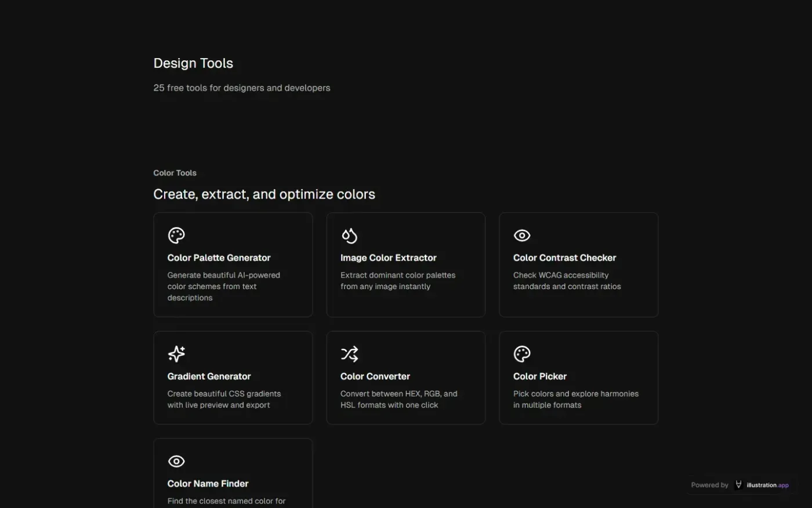
Task: Click the eye icon on Color Name Finder card
Action: [x=176, y=461]
